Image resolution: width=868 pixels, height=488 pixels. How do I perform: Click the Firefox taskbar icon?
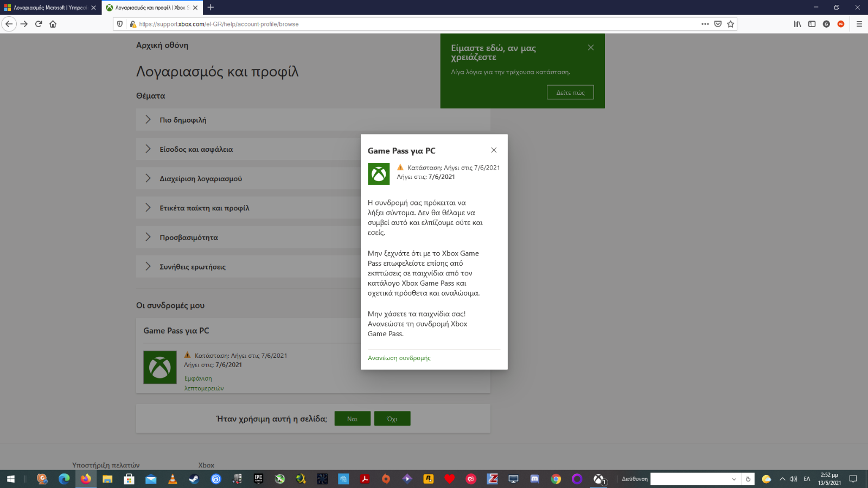pos(86,479)
